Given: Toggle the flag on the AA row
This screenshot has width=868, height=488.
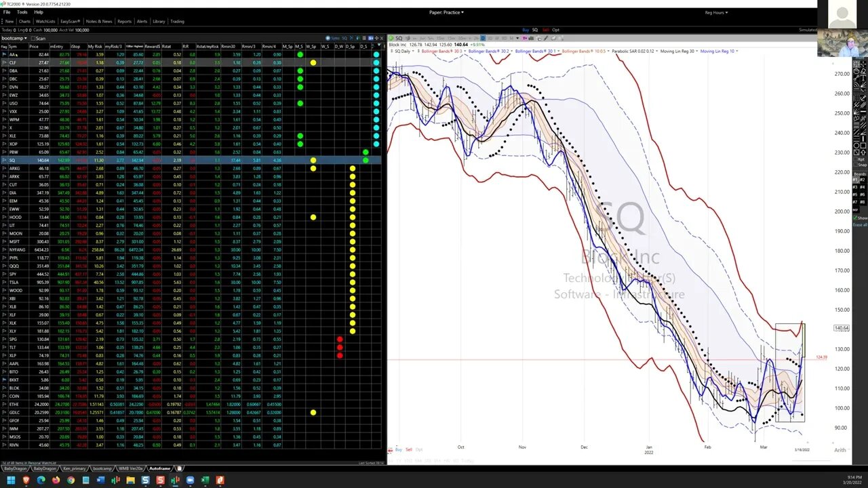Looking at the screenshot, I should 4,54.
